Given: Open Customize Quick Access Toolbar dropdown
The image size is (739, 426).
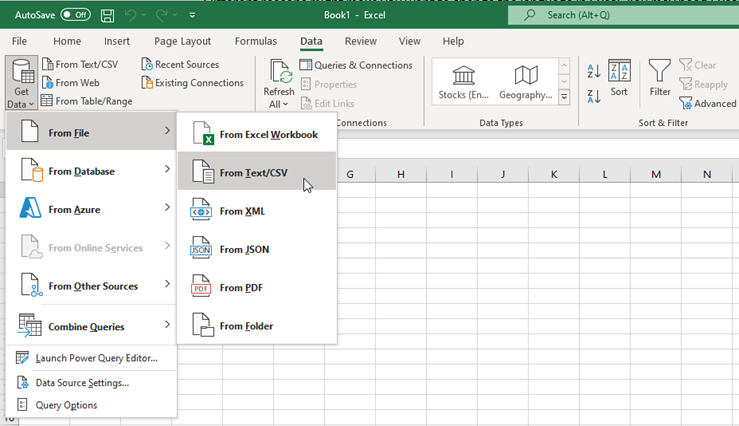Looking at the screenshot, I should click(x=192, y=15).
